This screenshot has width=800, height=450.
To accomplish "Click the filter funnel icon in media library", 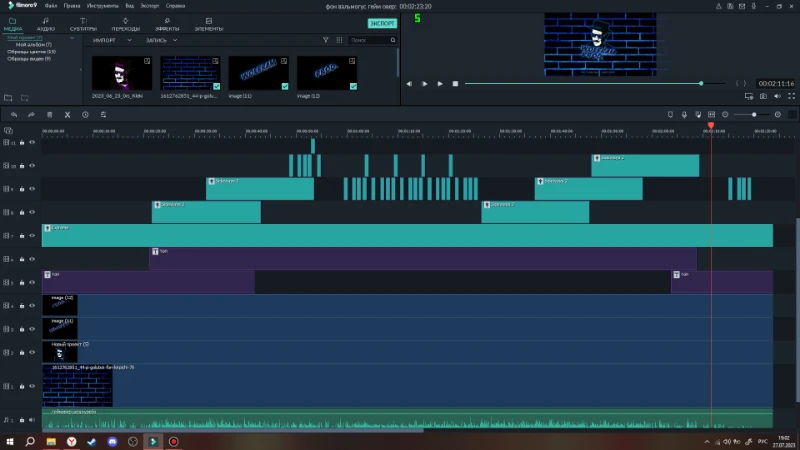I will (326, 40).
